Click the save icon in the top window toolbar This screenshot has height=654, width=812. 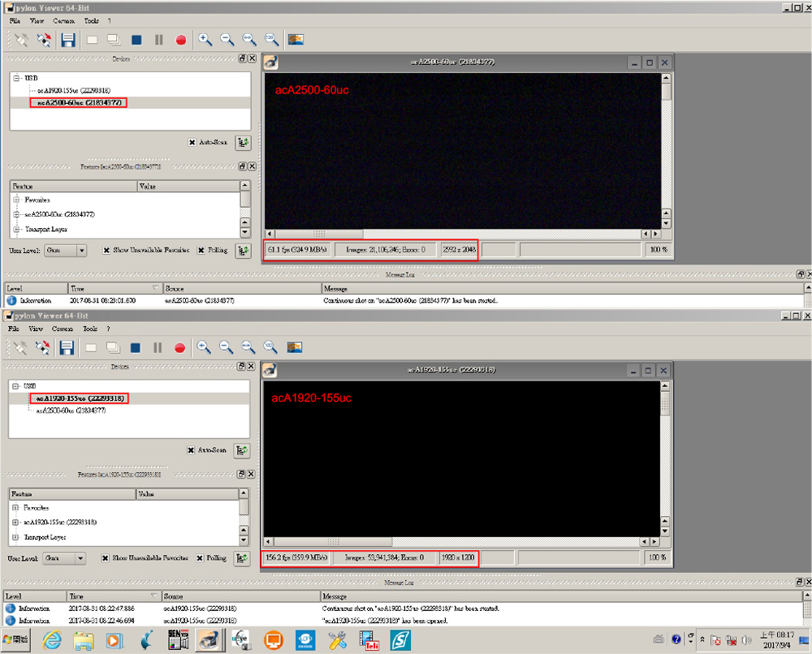pyautogui.click(x=68, y=40)
